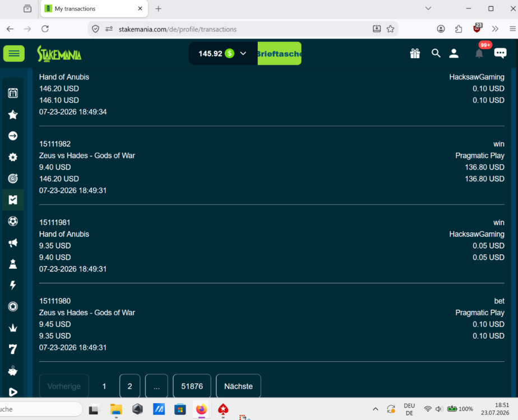
Task: Expand the browser tab list chevron
Action: click(x=428, y=8)
